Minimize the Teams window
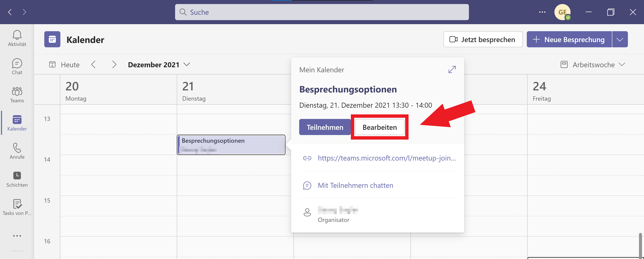 pos(588,12)
